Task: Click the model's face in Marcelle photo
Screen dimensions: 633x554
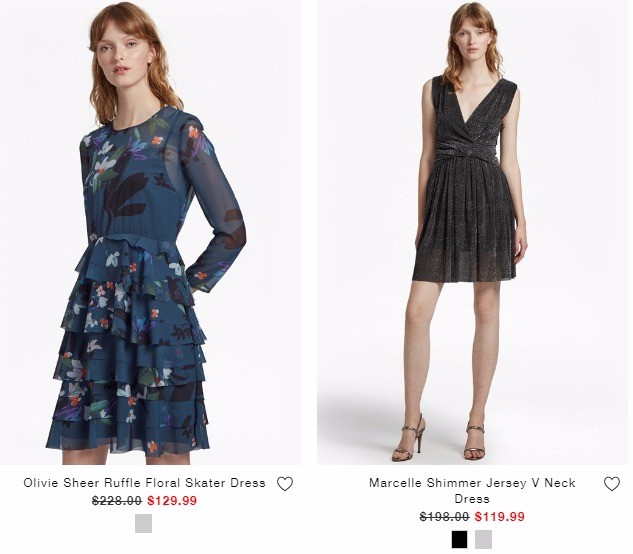Action: pyautogui.click(x=472, y=40)
